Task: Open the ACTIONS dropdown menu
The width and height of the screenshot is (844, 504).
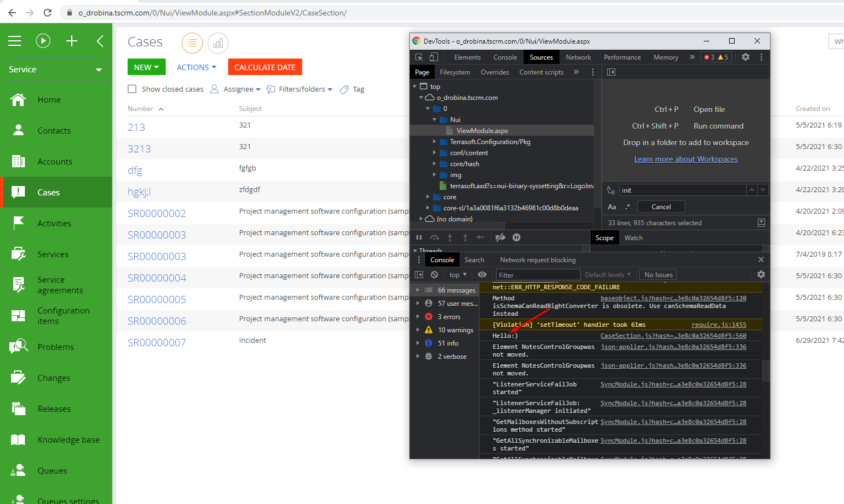Action: point(196,67)
